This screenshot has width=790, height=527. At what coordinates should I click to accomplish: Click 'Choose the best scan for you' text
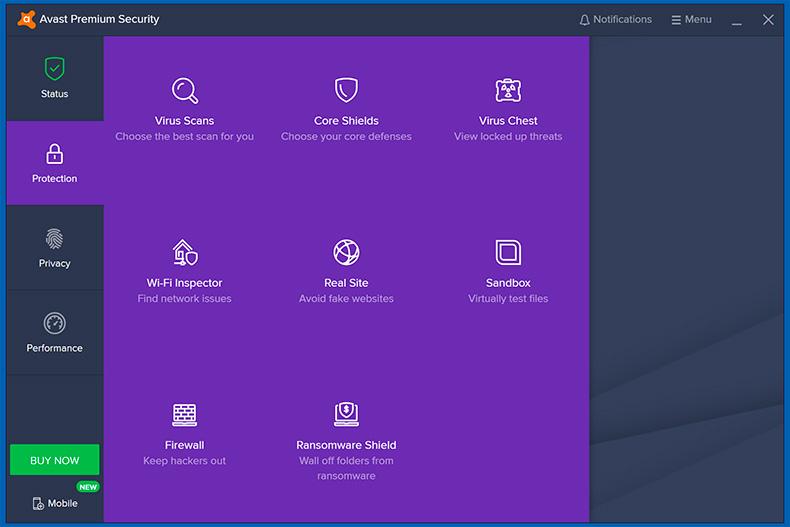coord(184,137)
